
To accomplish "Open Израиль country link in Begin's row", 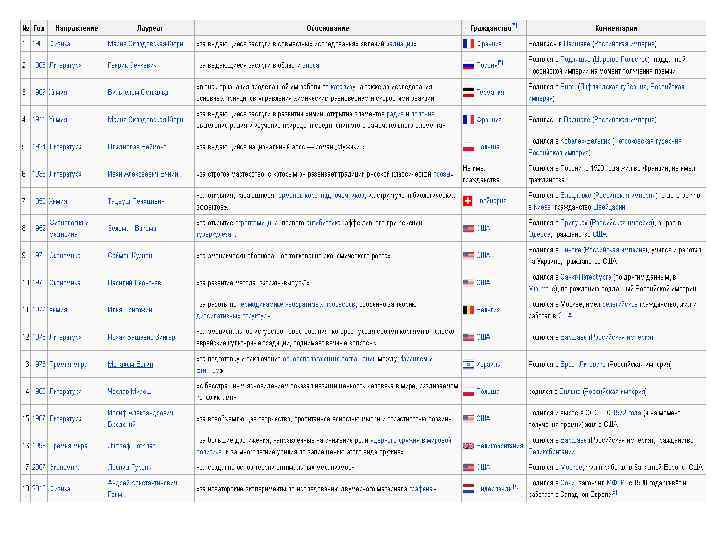I will tap(489, 365).
